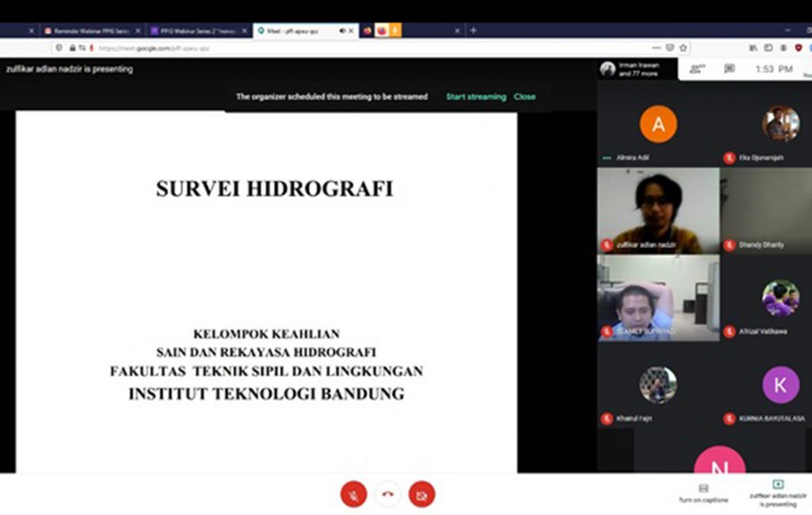
Task: Open the chat panel icon
Action: coord(730,69)
